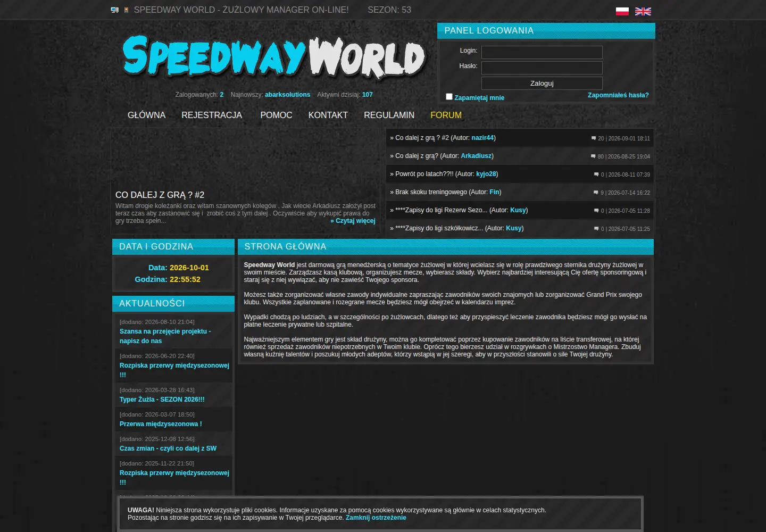Viewport: 766px width, 532px height.
Task: Open the FORUM menu item
Action: pyautogui.click(x=446, y=115)
